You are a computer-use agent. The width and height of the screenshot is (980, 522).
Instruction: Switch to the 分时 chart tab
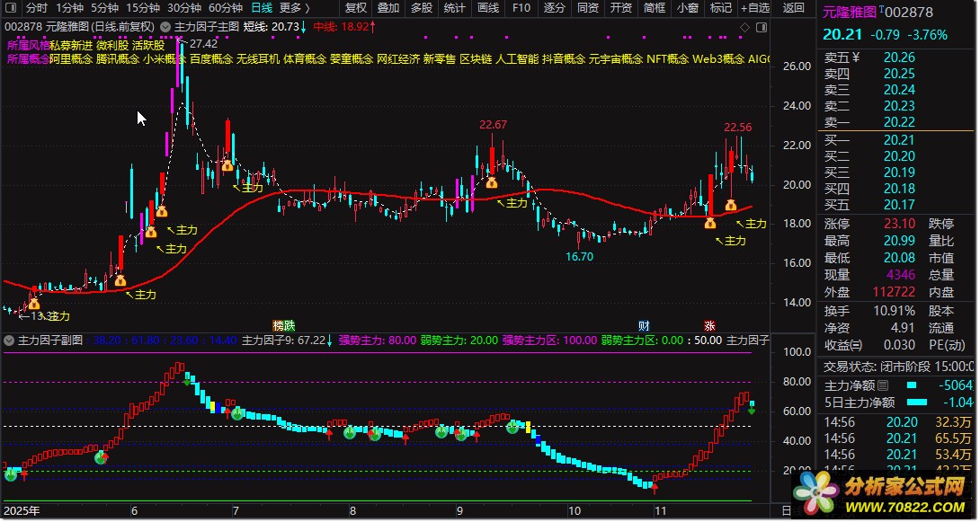[x=36, y=7]
